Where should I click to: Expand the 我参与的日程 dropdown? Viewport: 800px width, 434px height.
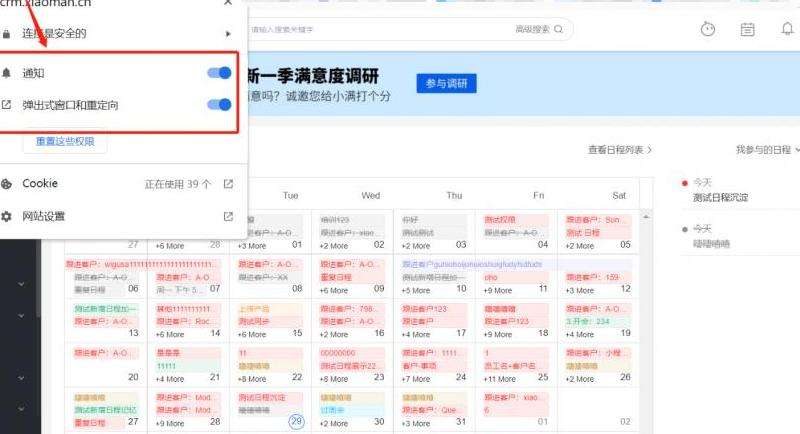point(767,149)
